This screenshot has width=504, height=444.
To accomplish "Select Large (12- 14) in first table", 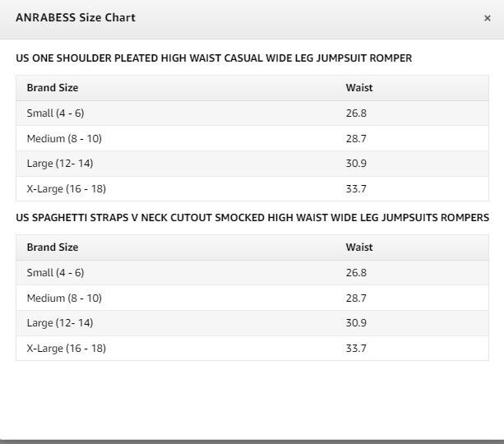I will 60,164.
